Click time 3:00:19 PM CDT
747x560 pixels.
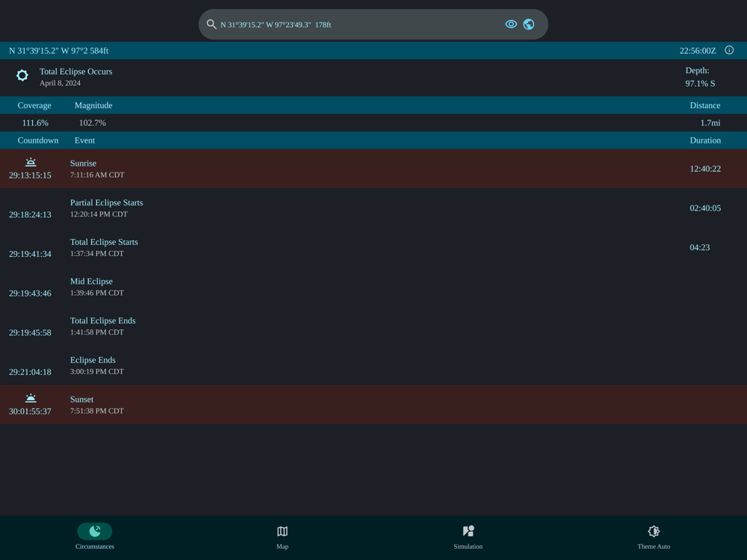96,371
